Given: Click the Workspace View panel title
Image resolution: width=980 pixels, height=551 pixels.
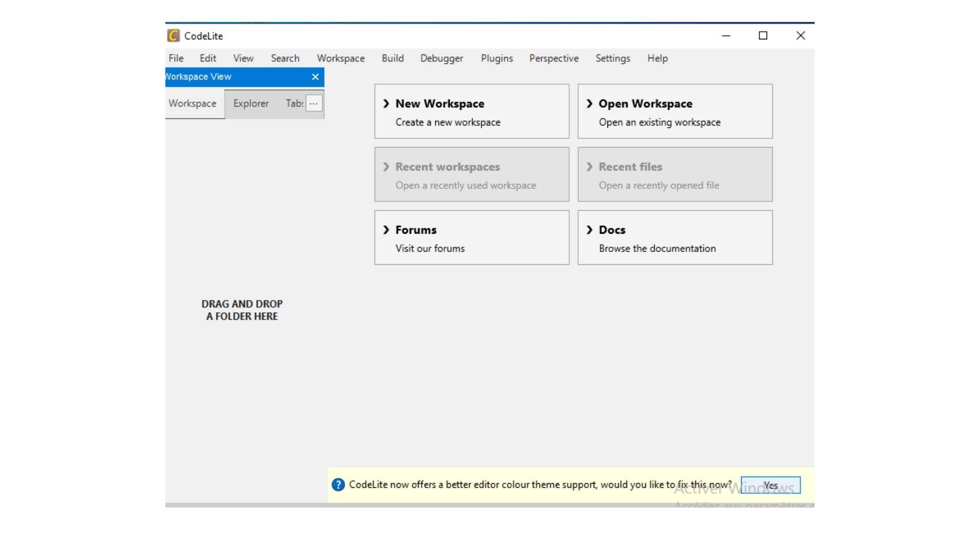Looking at the screenshot, I should pyautogui.click(x=199, y=77).
